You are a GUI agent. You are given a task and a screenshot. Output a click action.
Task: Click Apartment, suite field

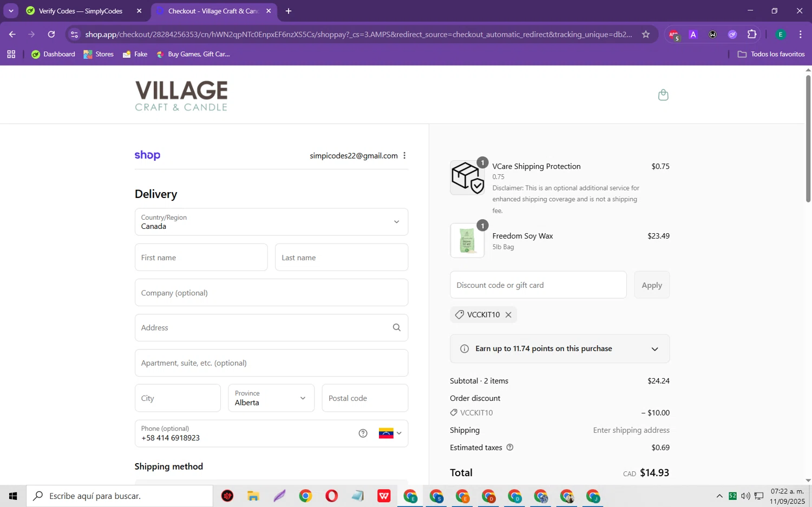[271, 363]
